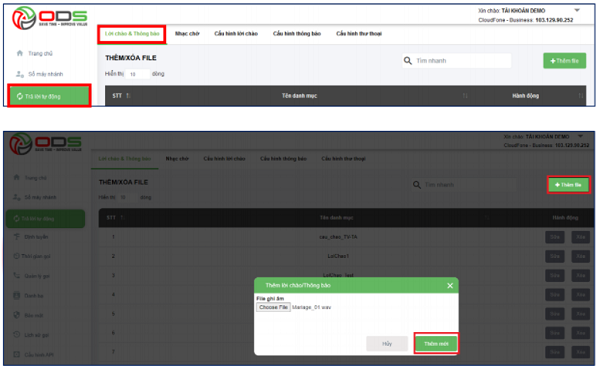Click Xóa button in row 7
Screen dimensions: 600x369
click(580, 352)
